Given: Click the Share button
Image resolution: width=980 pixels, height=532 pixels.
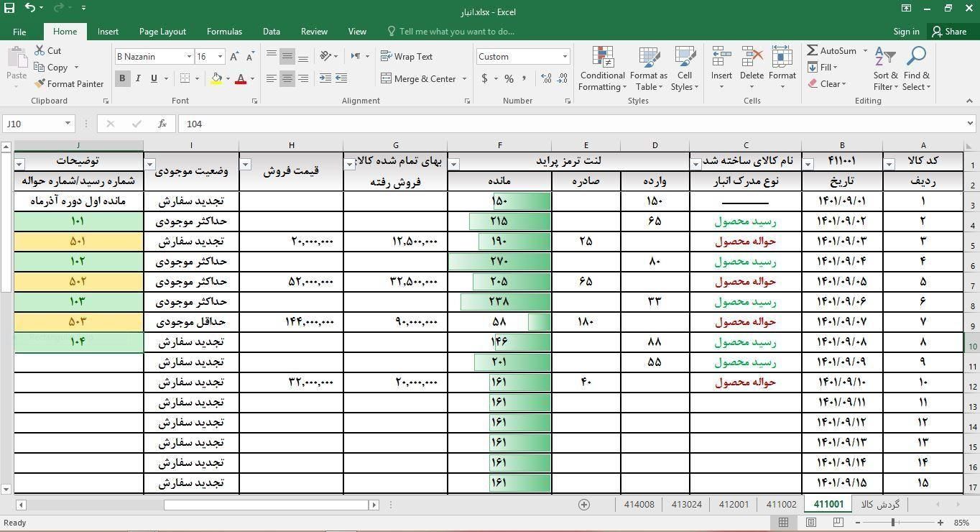Looking at the screenshot, I should pyautogui.click(x=949, y=32).
